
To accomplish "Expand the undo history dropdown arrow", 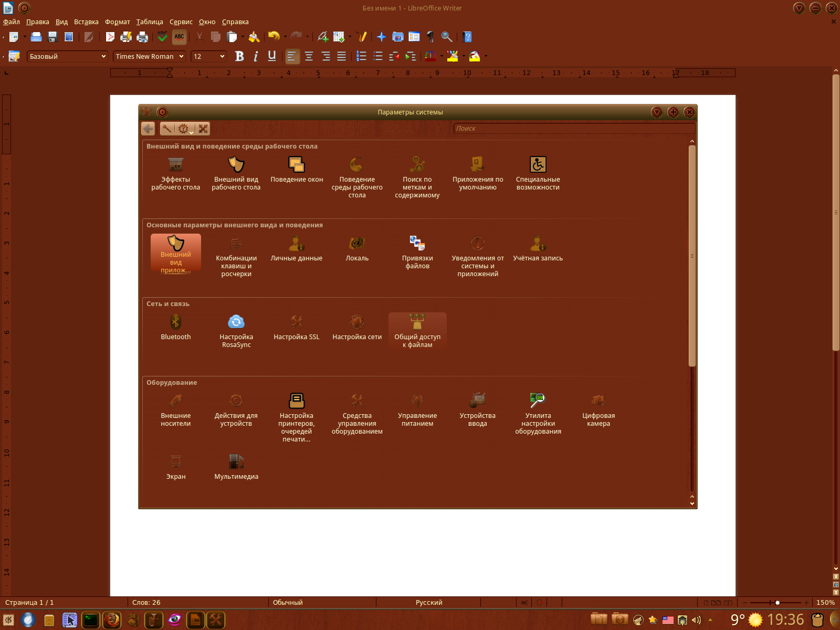I will 285,37.
